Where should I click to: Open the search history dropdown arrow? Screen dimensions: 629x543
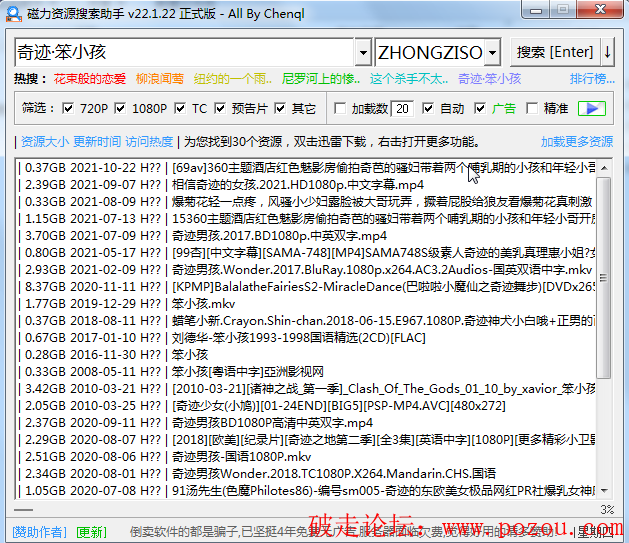coord(363,52)
